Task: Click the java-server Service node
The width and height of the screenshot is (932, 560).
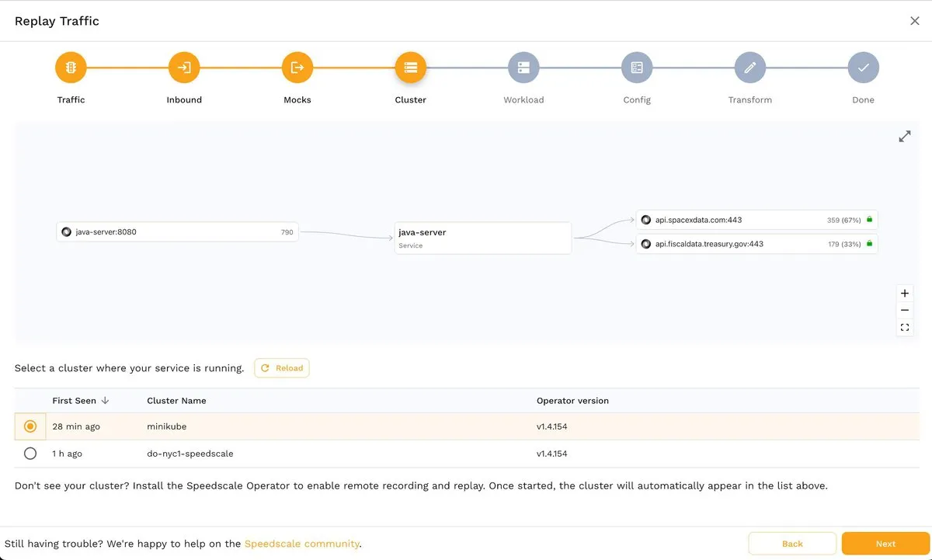Action: 483,238
